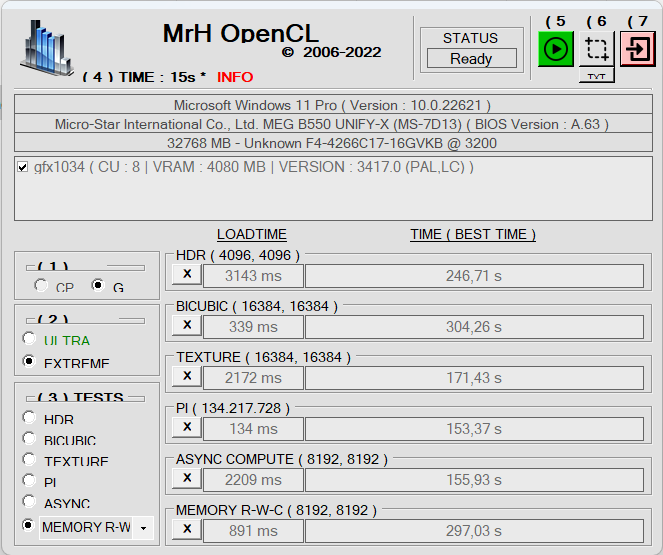663x555 pixels.
Task: Select the BICUBIC test radio button
Action: (29, 438)
